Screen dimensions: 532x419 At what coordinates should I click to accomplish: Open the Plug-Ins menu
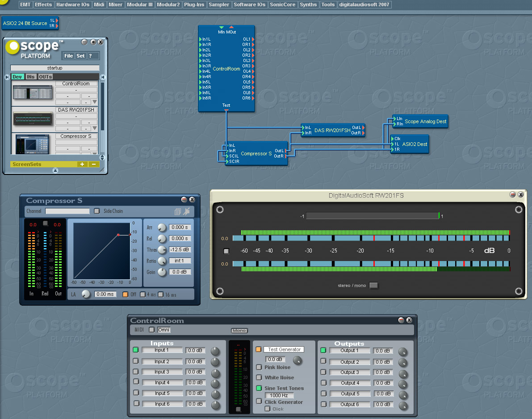194,4
